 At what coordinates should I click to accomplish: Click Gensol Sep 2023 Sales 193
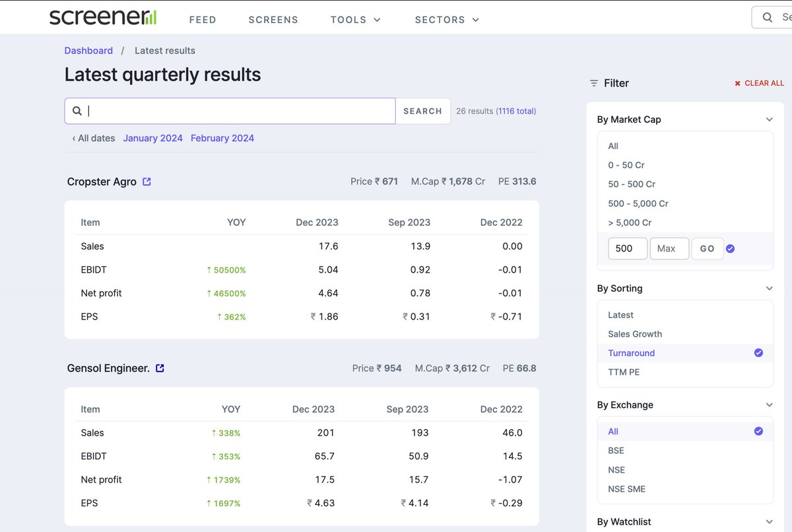[420, 433]
